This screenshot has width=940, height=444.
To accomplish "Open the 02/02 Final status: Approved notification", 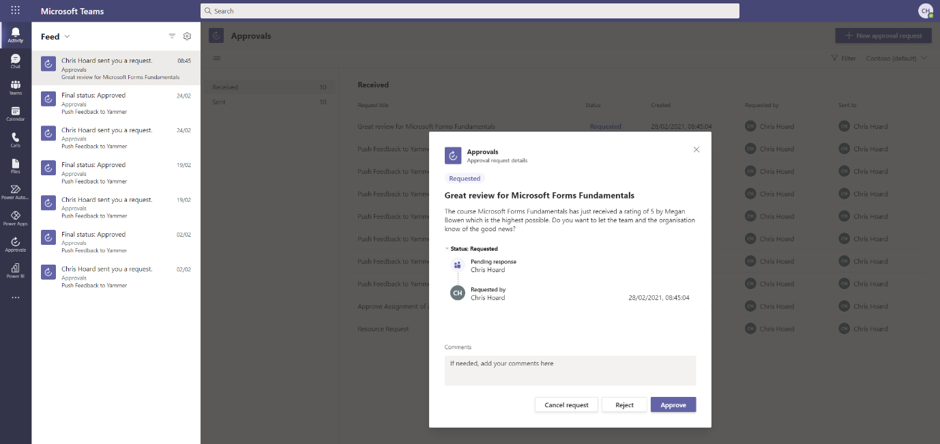I will point(116,241).
